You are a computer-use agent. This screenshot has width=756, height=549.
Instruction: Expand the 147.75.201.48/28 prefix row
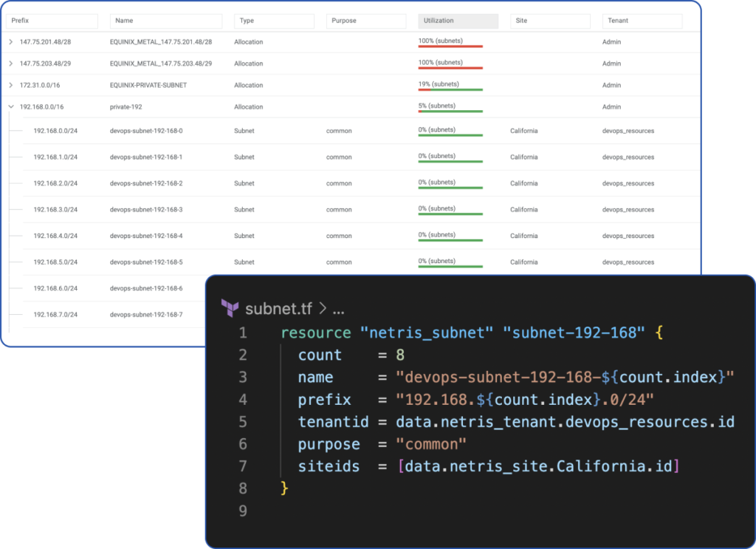coord(10,42)
